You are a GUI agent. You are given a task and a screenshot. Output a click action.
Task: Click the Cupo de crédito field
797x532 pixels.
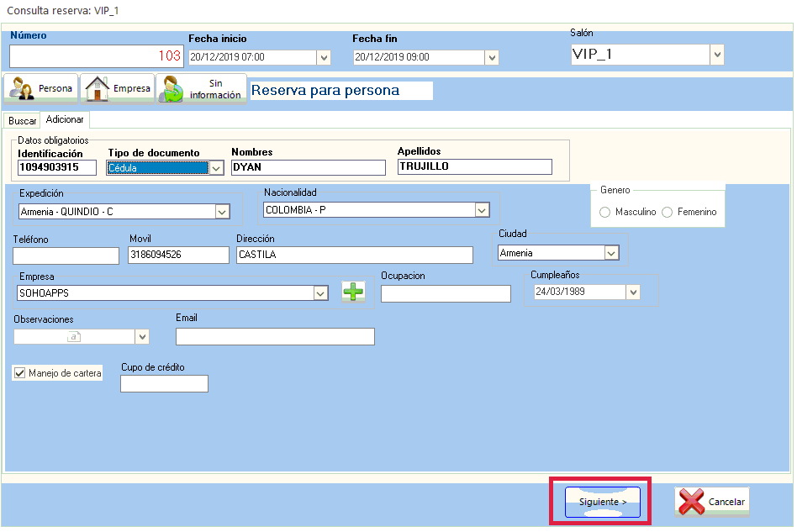tap(164, 383)
